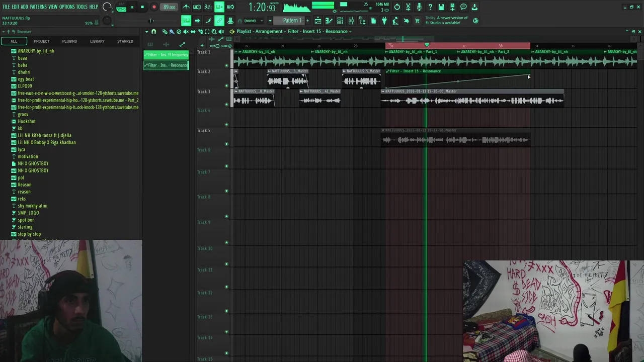The image size is (644, 362).
Task: Open the ANARCHY-by_lil_nh browser item
Action: 36,51
